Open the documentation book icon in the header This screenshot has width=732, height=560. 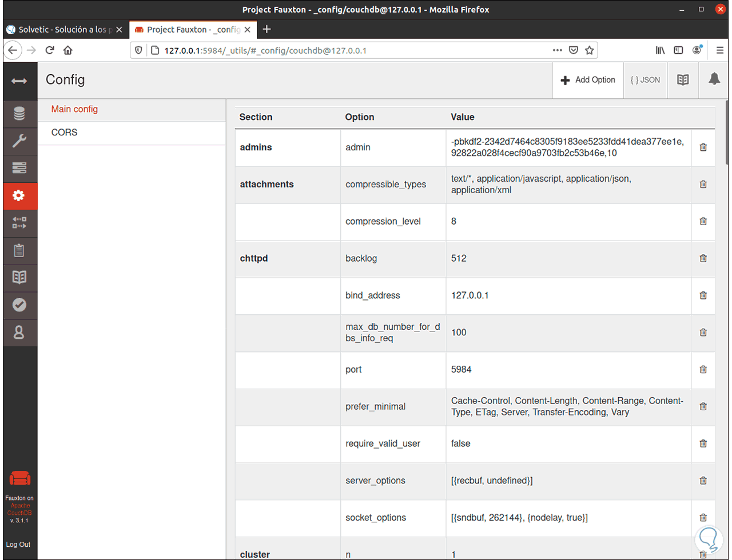[683, 80]
